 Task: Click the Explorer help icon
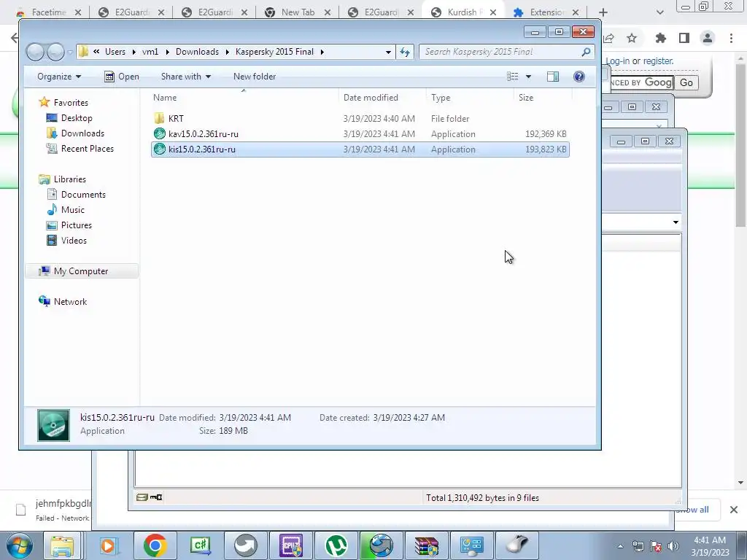click(578, 77)
